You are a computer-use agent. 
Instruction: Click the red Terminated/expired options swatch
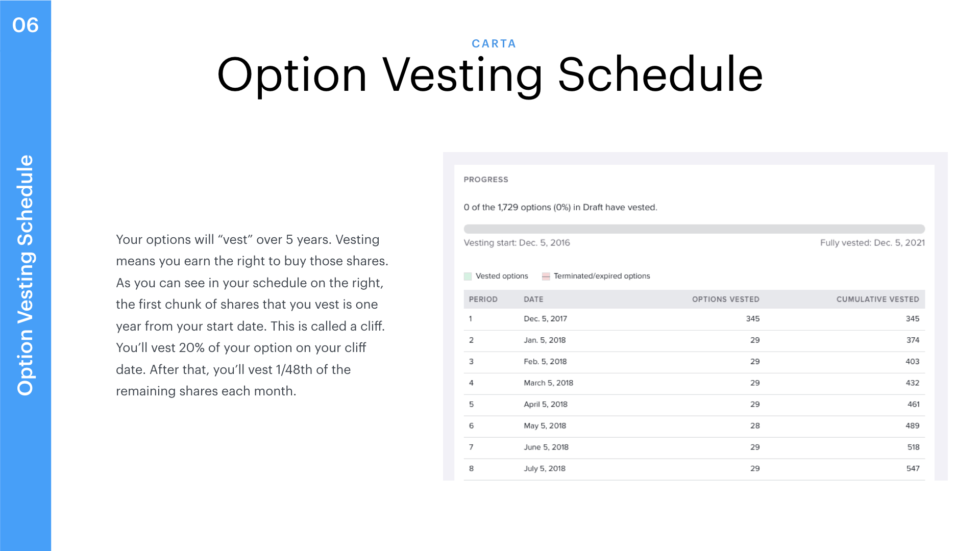click(x=546, y=277)
